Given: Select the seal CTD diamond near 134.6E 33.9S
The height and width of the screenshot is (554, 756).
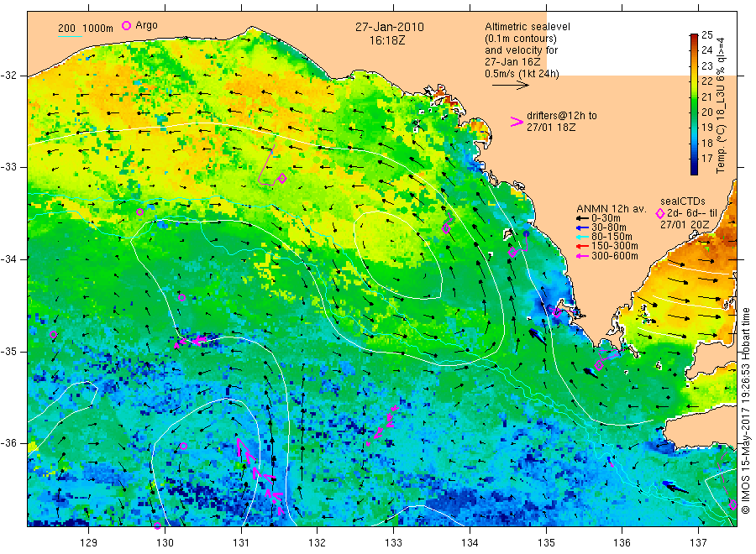Looking at the screenshot, I should pos(512,253).
